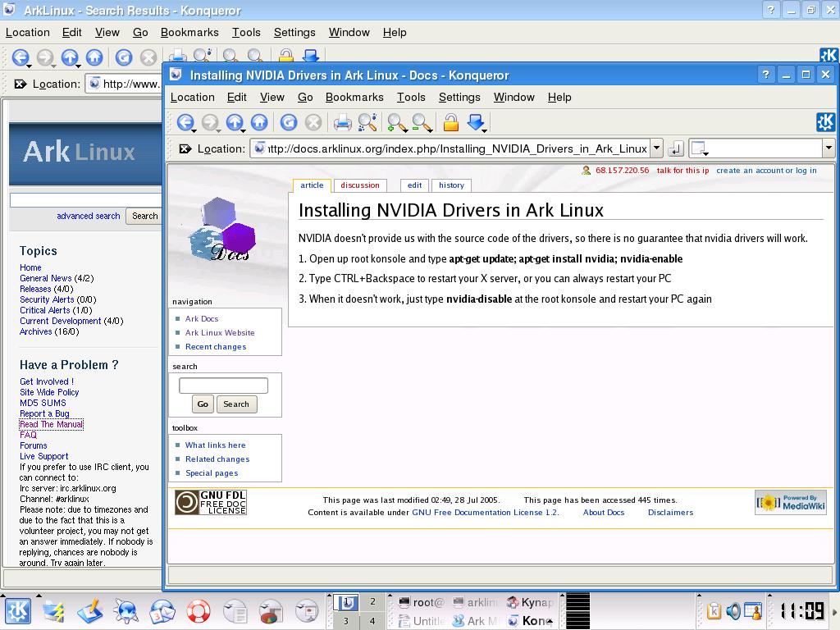Zoom in using magnifier plus icon
Image resolution: width=840 pixels, height=630 pixels.
coord(397,123)
